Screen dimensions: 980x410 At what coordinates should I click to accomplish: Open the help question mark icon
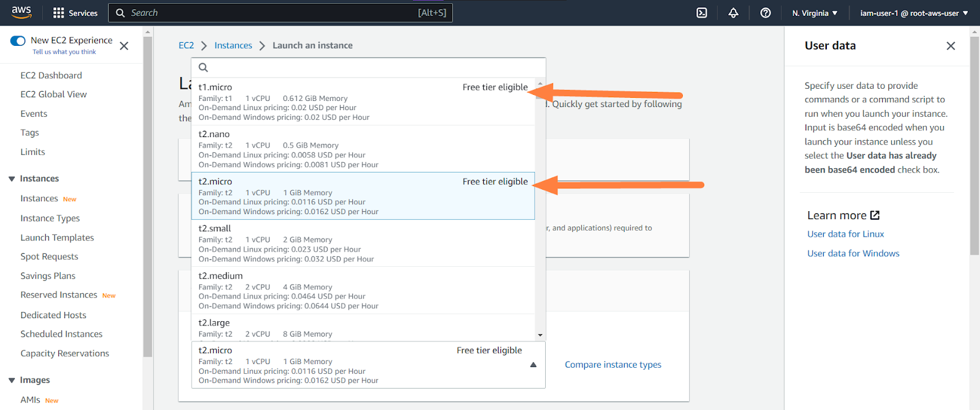tap(766, 13)
